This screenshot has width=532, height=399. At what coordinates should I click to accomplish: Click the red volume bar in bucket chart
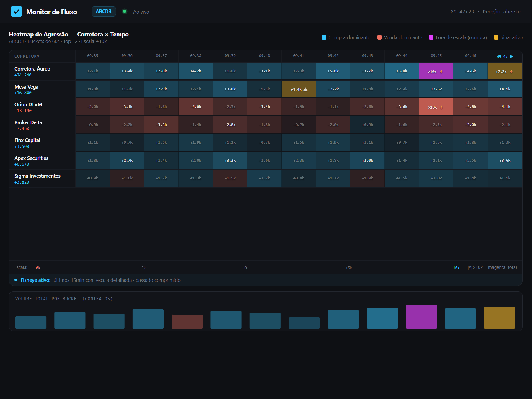point(187,322)
